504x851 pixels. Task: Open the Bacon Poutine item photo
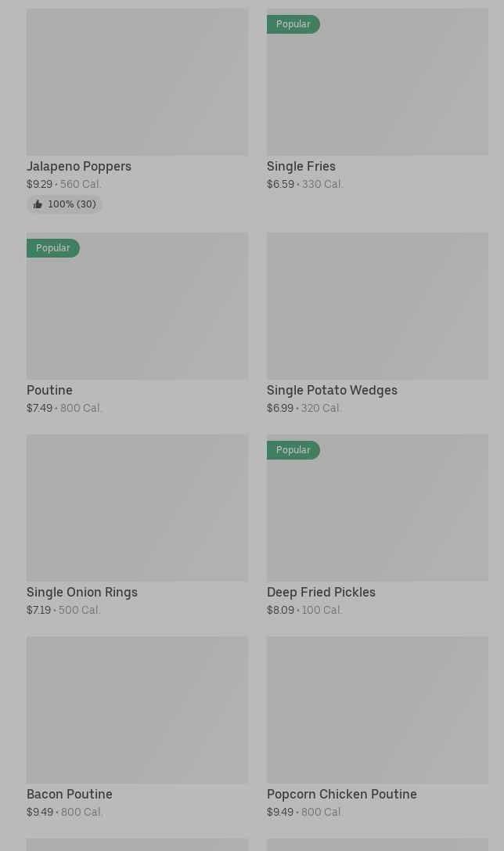click(x=137, y=709)
